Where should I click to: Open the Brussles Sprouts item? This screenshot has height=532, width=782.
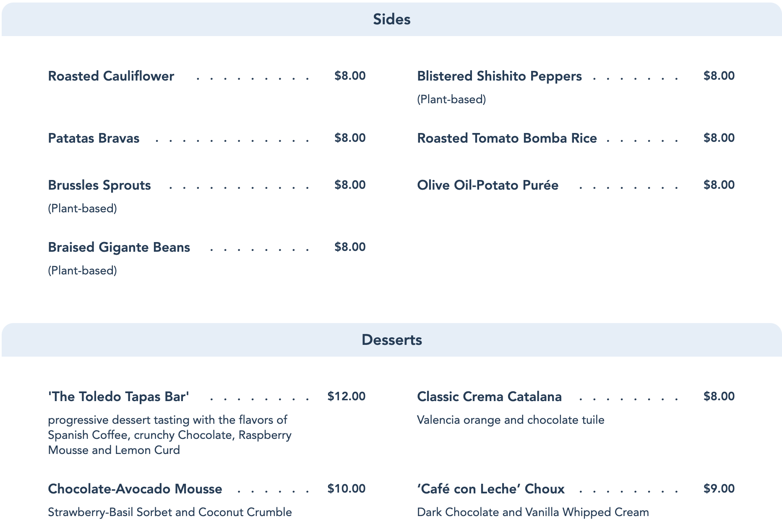coord(99,185)
